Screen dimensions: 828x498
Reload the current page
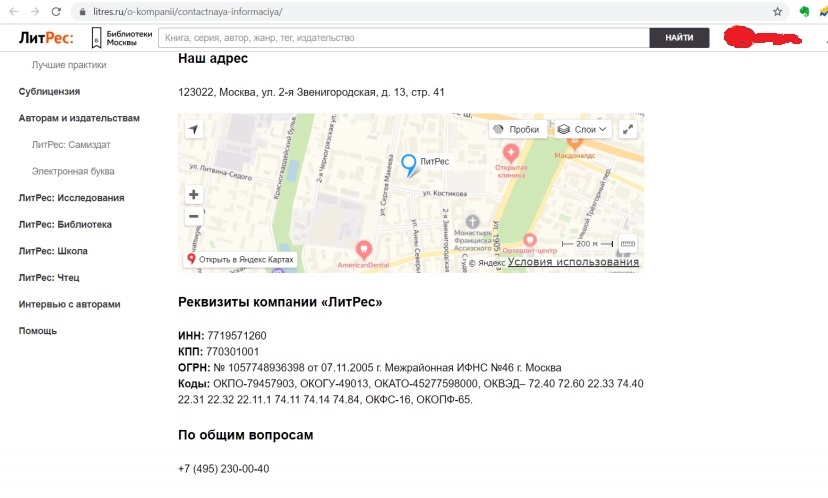coord(56,11)
